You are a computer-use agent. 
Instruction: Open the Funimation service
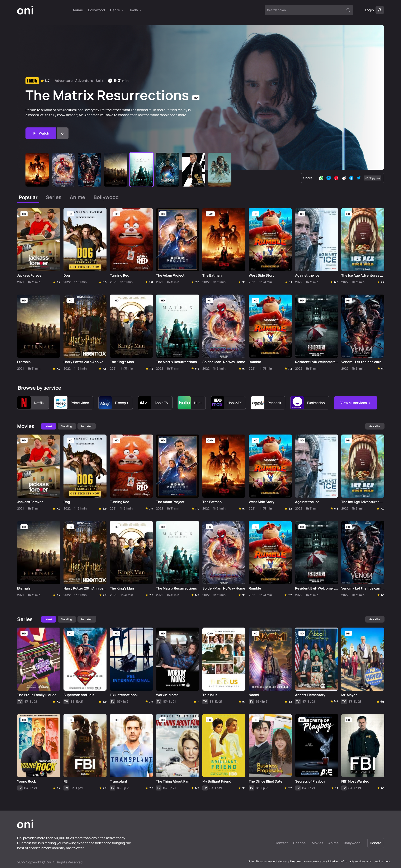pyautogui.click(x=309, y=403)
